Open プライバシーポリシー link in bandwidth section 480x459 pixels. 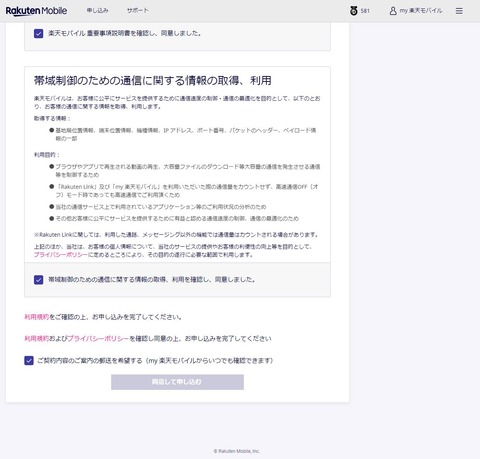tap(60, 255)
